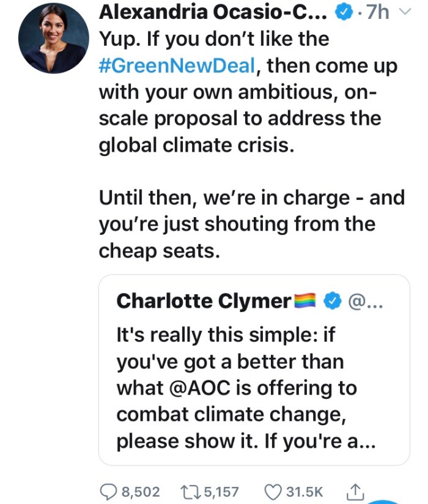
Task: Open the #GreenNewDeal hashtag
Action: [x=175, y=65]
